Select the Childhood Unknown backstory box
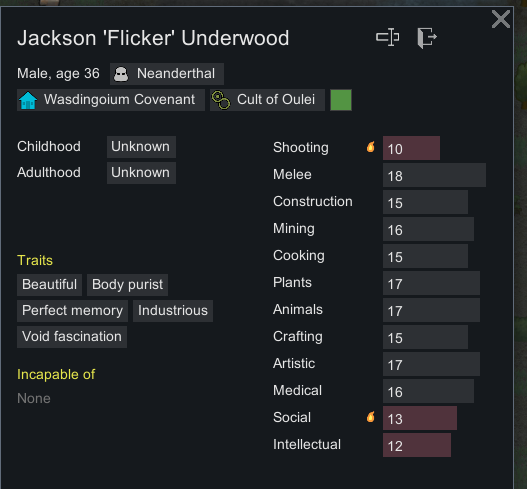This screenshot has height=489, width=527. [x=141, y=147]
